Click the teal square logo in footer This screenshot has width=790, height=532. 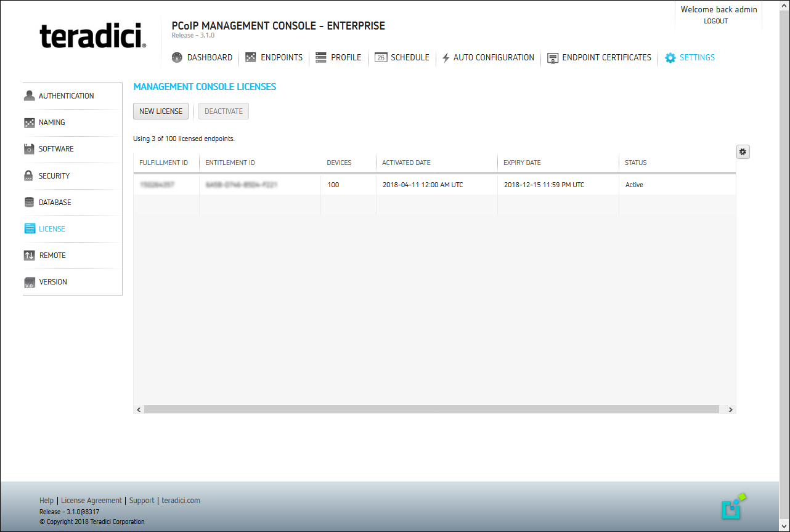733,506
